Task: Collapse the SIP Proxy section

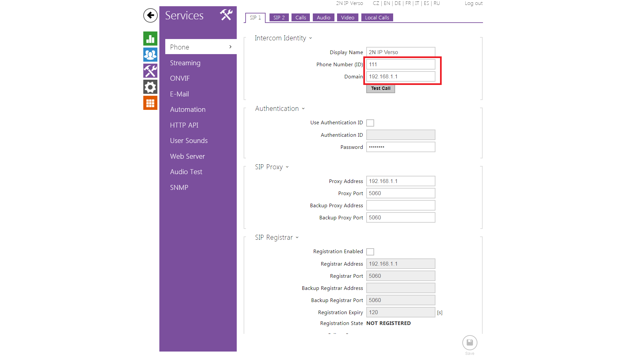Action: (287, 167)
